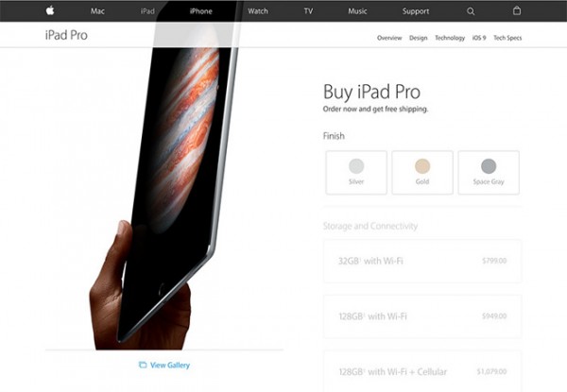Select 128GB with Wi-Fi option
Viewport: 567px width, 392px height.
pos(422,316)
